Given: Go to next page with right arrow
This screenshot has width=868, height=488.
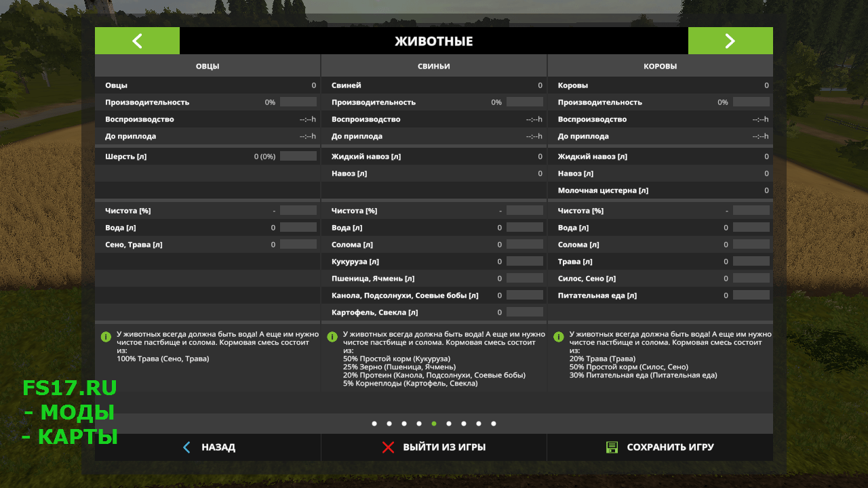Looking at the screenshot, I should [x=730, y=41].
